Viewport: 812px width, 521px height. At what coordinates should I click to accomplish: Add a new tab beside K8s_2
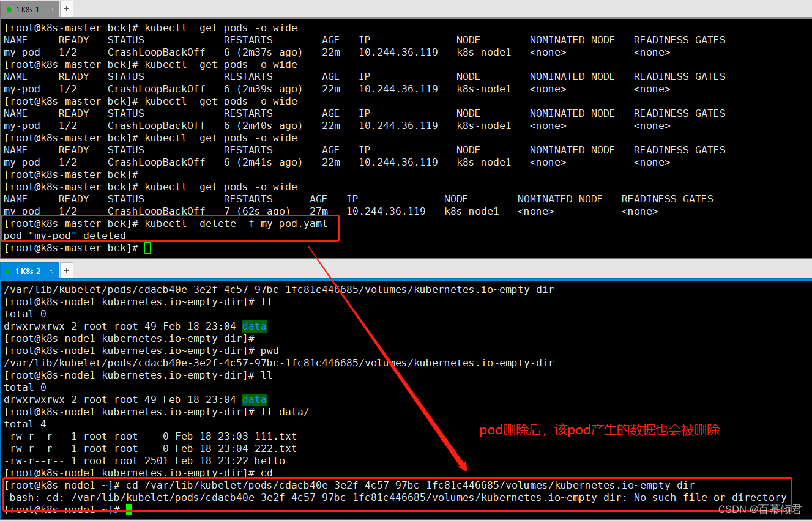point(67,270)
